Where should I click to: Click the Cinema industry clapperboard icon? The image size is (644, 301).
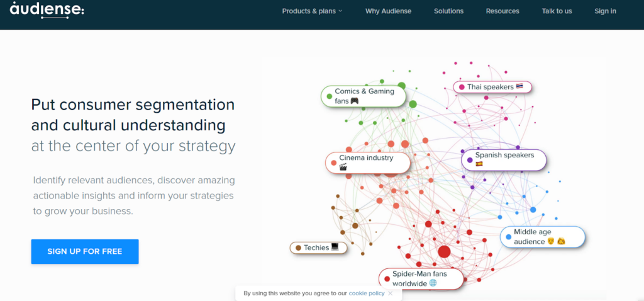[x=343, y=166]
